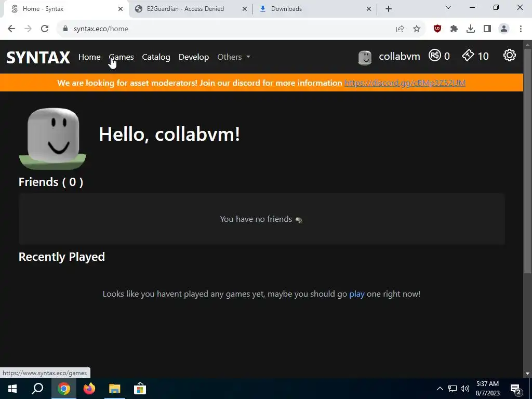Image resolution: width=532 pixels, height=399 pixels.
Task: Click the site padlock icon
Action: pos(65,29)
